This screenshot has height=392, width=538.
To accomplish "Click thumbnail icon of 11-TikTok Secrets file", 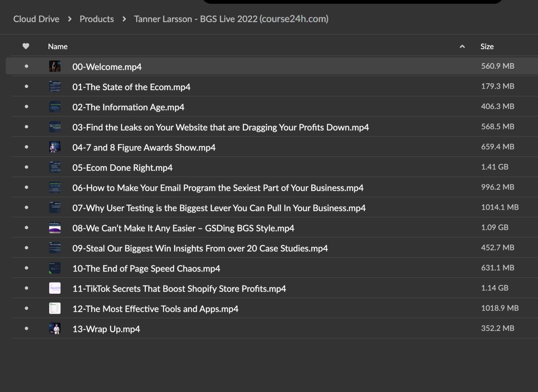I will [55, 288].
